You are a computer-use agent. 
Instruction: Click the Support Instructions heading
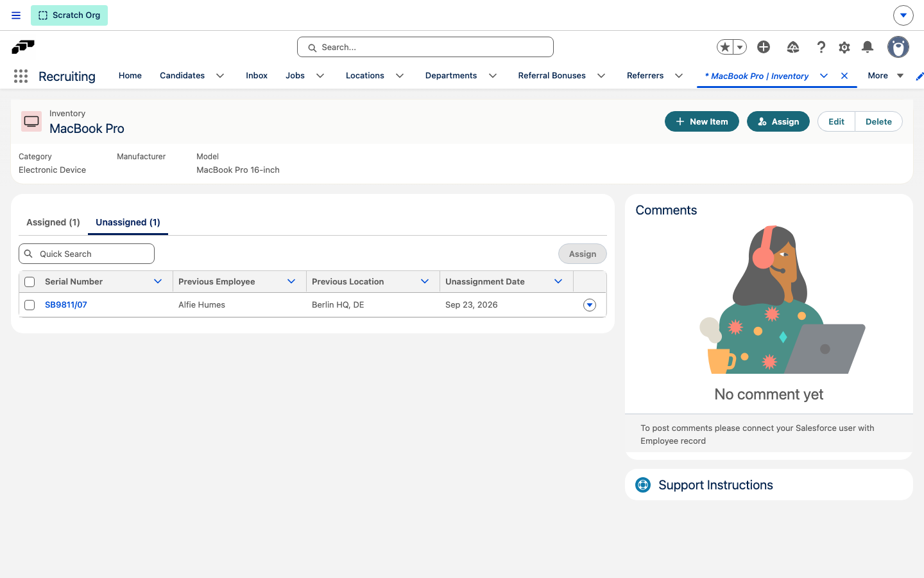pyautogui.click(x=715, y=485)
